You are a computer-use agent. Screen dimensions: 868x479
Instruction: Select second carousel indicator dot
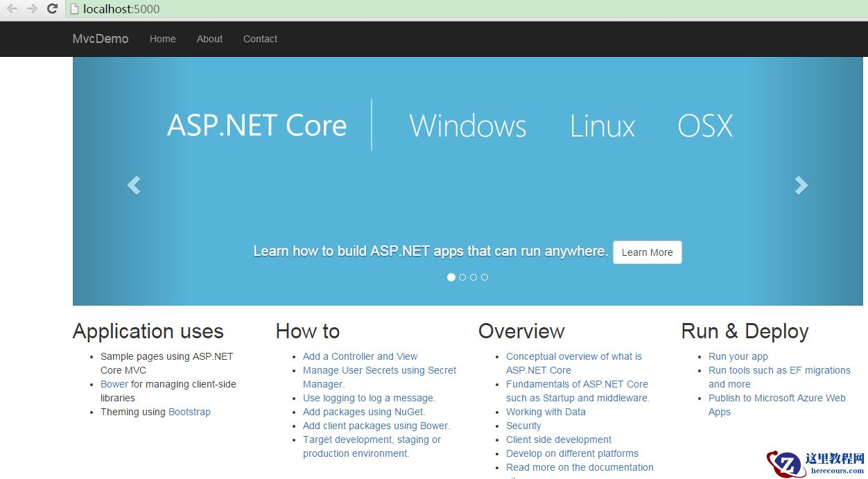[462, 277]
